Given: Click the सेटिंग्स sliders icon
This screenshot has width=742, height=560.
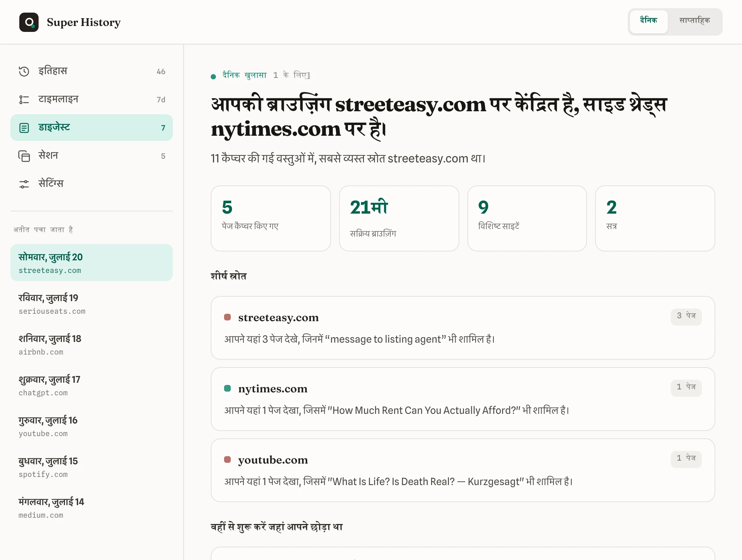Looking at the screenshot, I should coord(24,184).
